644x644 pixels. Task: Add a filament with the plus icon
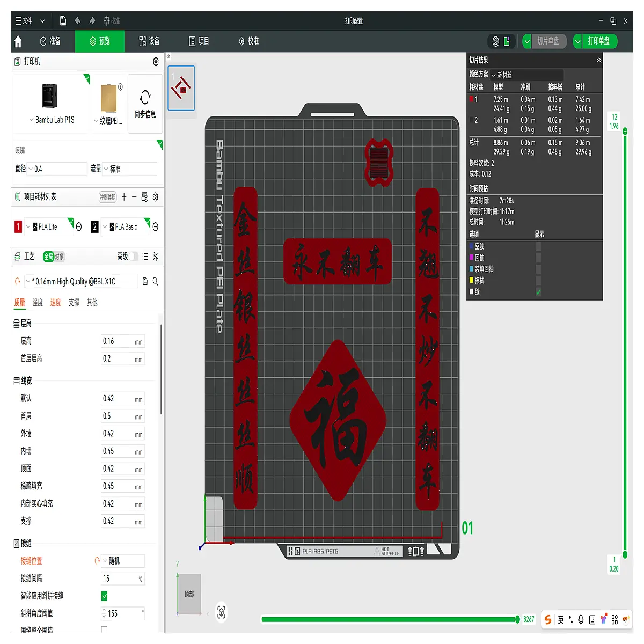(x=124, y=197)
